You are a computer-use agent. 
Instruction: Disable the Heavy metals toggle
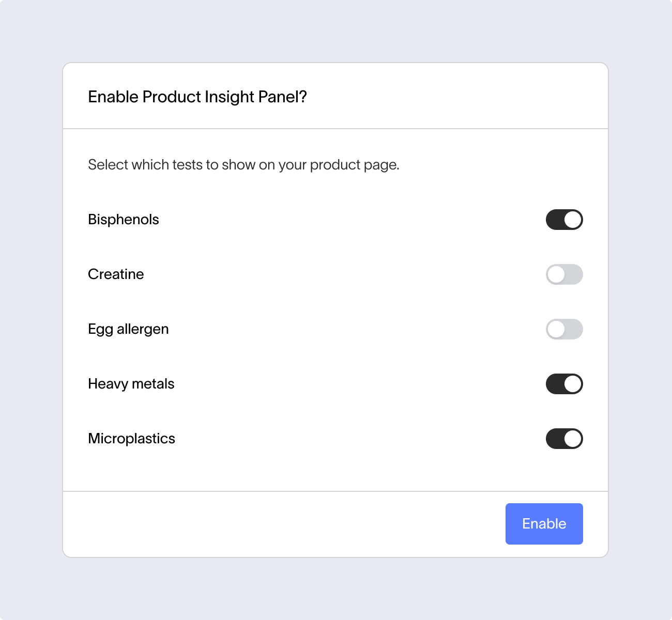pos(564,384)
